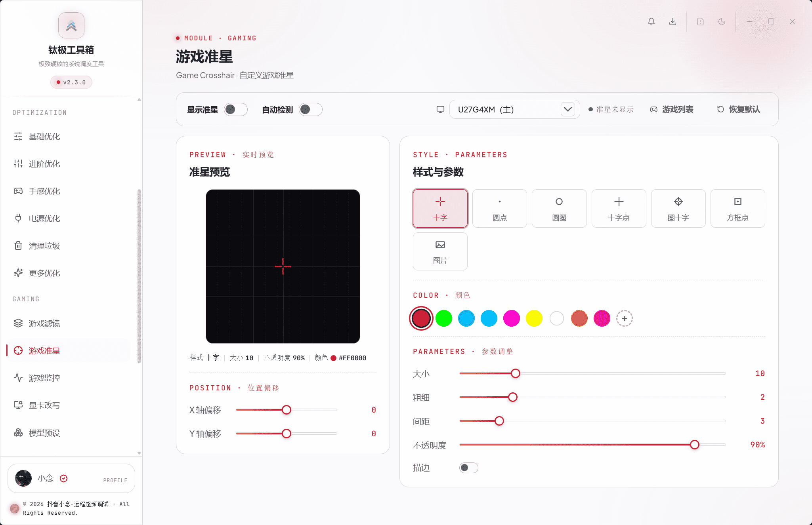Open 更多优化 sidebar item

68,273
